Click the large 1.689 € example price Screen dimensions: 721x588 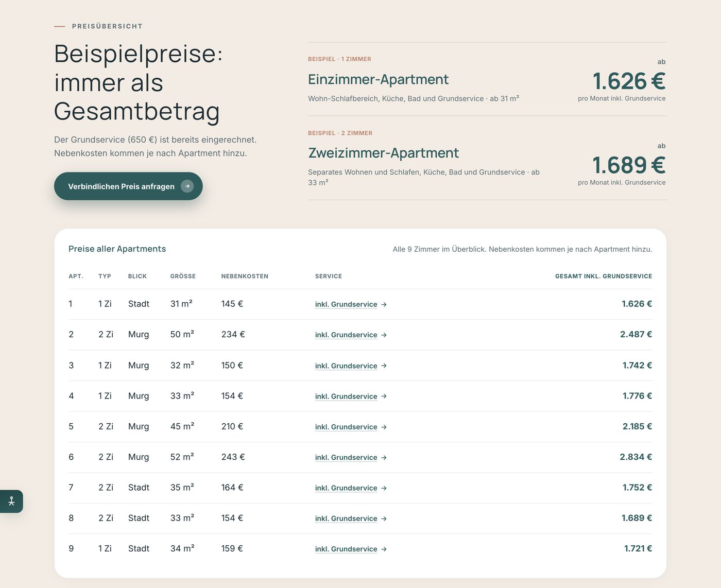(629, 165)
